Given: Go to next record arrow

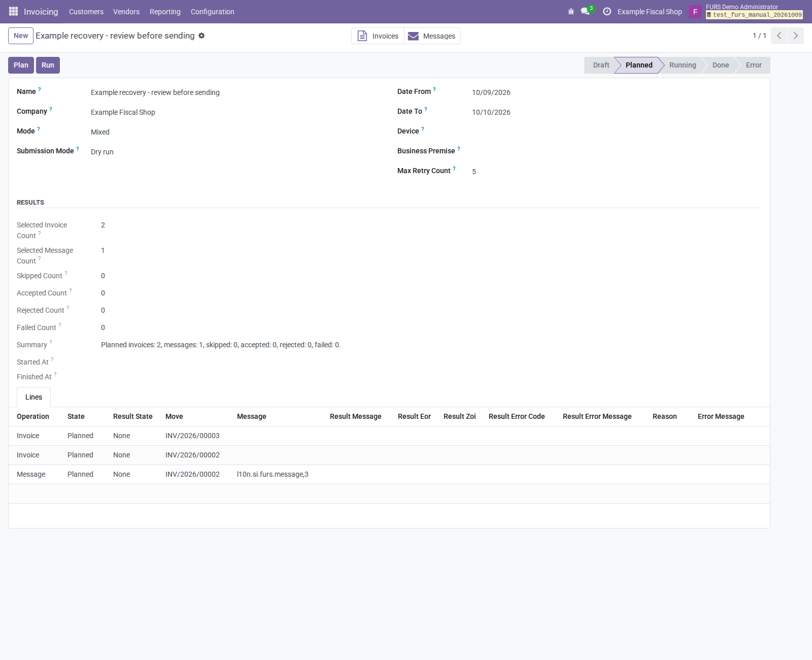Looking at the screenshot, I should (795, 36).
